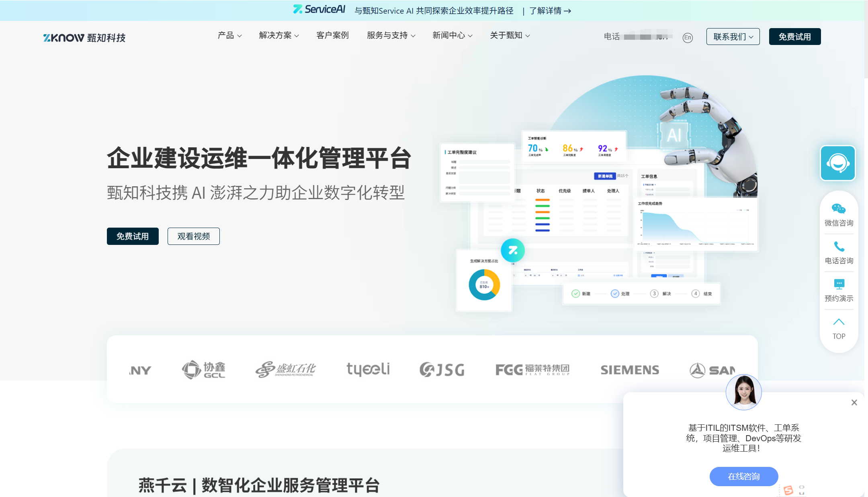This screenshot has width=868, height=497.
Task: Open the online customer service headset icon
Action: 838,163
